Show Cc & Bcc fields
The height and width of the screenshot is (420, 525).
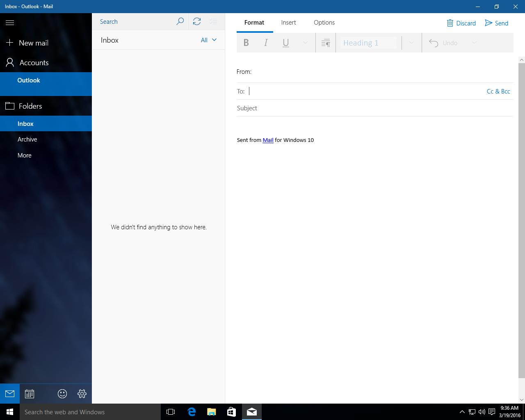(x=498, y=91)
